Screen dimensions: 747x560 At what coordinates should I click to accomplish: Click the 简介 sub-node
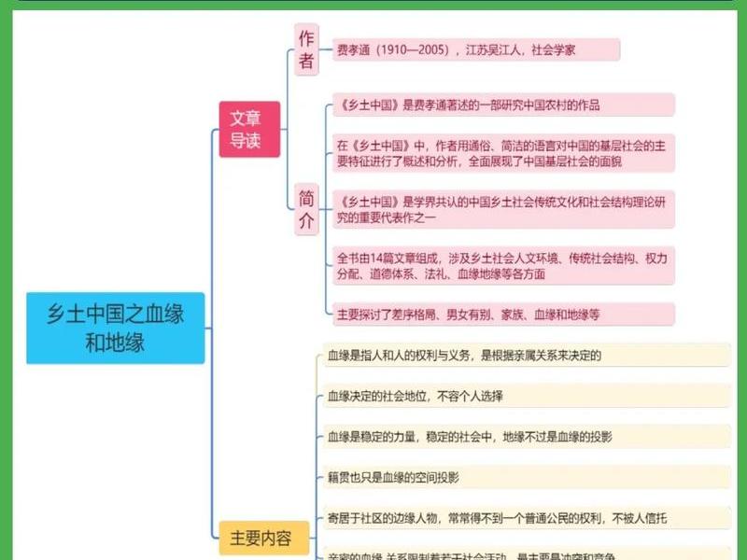click(306, 209)
